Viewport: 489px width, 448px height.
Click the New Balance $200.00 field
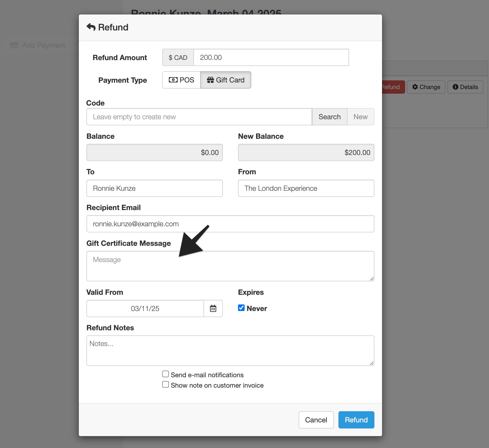click(306, 152)
